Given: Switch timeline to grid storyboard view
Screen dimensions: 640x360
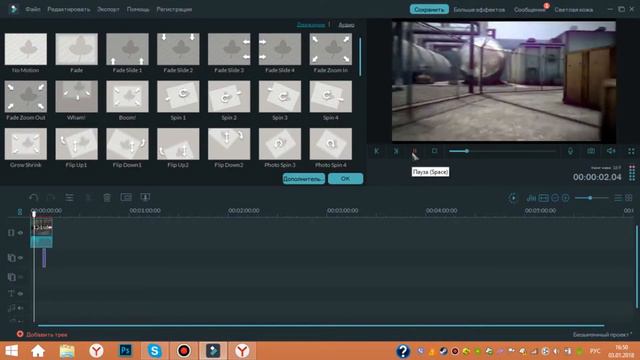Looking at the screenshot, I should (629, 198).
